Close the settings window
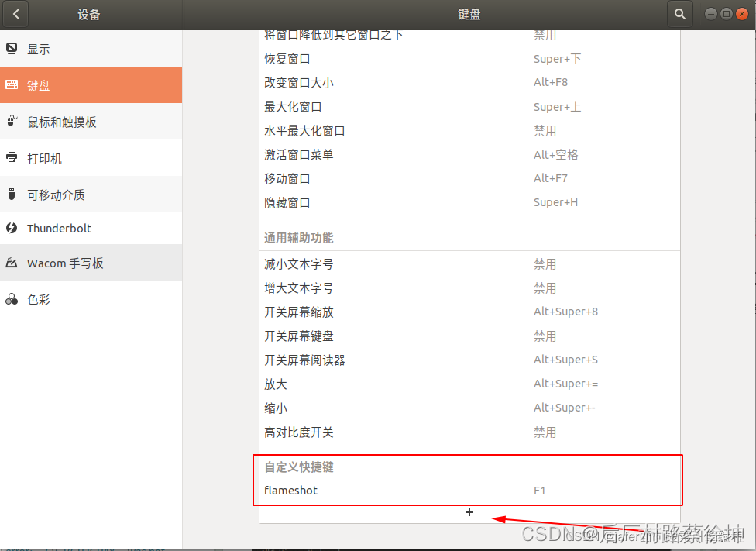The width and height of the screenshot is (756, 551). pyautogui.click(x=742, y=14)
